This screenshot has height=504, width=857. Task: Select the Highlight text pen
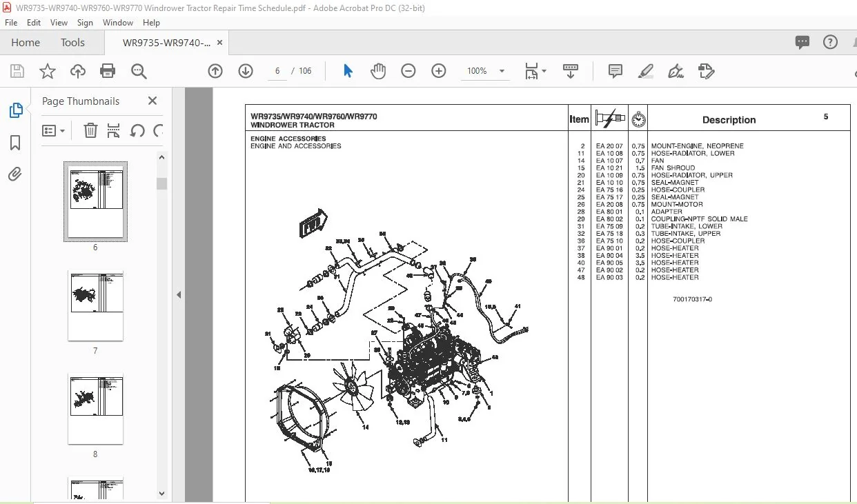(645, 71)
